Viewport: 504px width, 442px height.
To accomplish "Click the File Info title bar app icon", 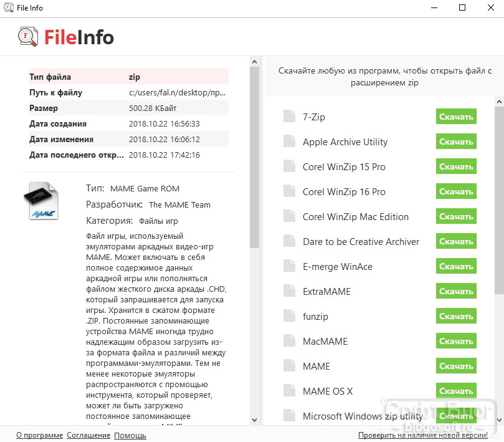I will coord(9,7).
